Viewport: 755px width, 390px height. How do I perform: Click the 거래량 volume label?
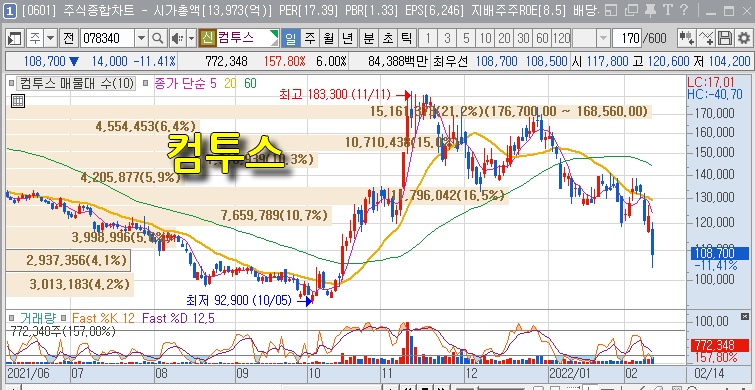38,318
